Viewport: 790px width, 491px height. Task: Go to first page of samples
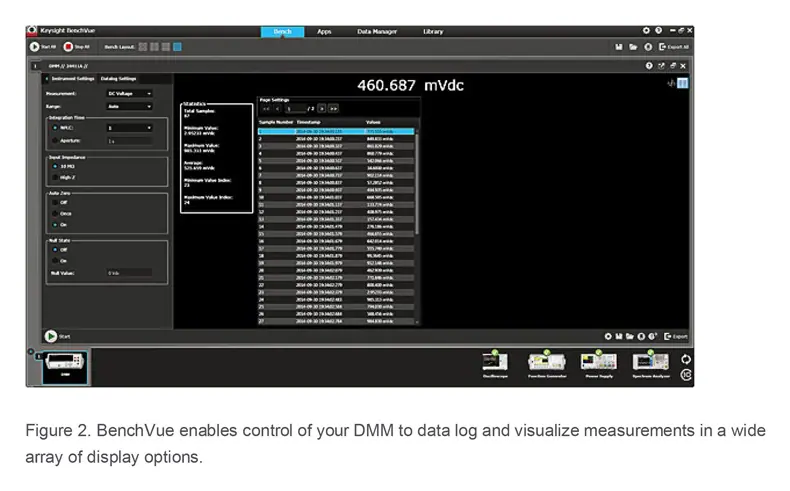tap(266, 109)
